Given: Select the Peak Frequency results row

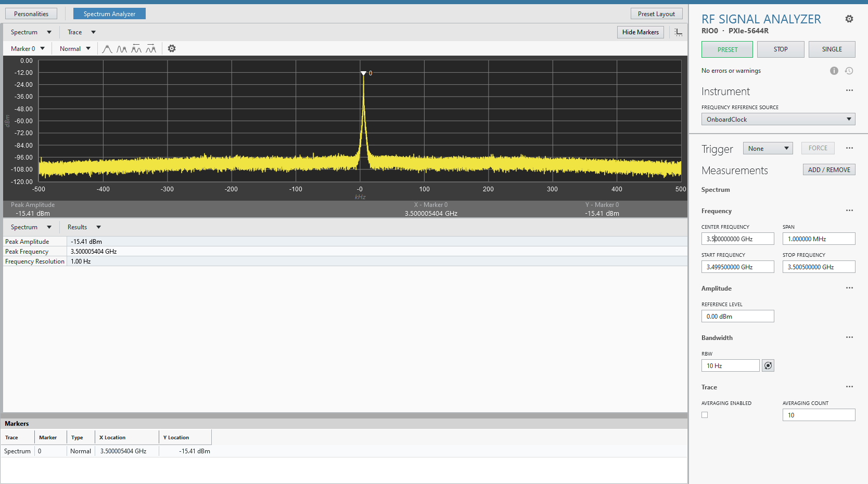Looking at the screenshot, I should coord(345,252).
